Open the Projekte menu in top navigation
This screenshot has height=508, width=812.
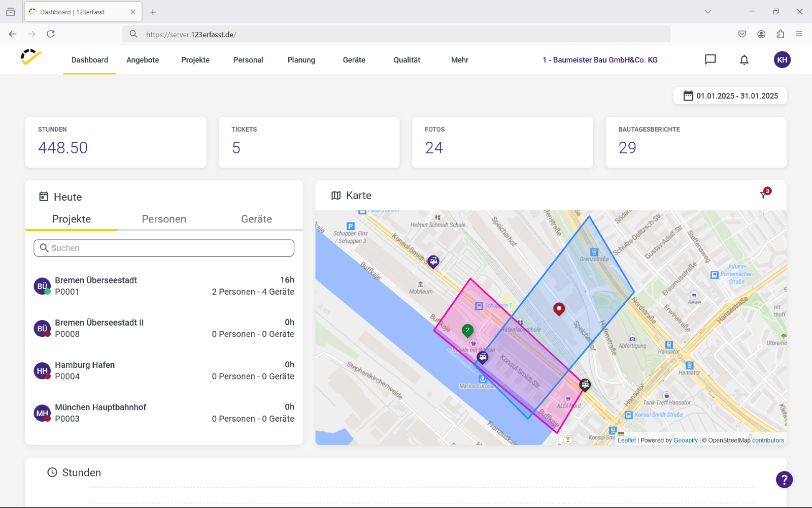pos(195,60)
